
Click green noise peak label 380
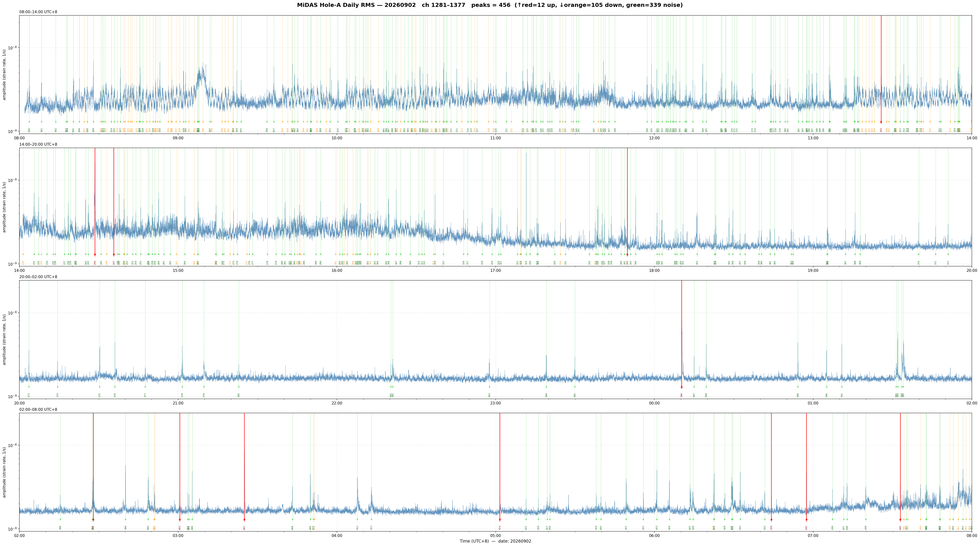tap(239, 395)
